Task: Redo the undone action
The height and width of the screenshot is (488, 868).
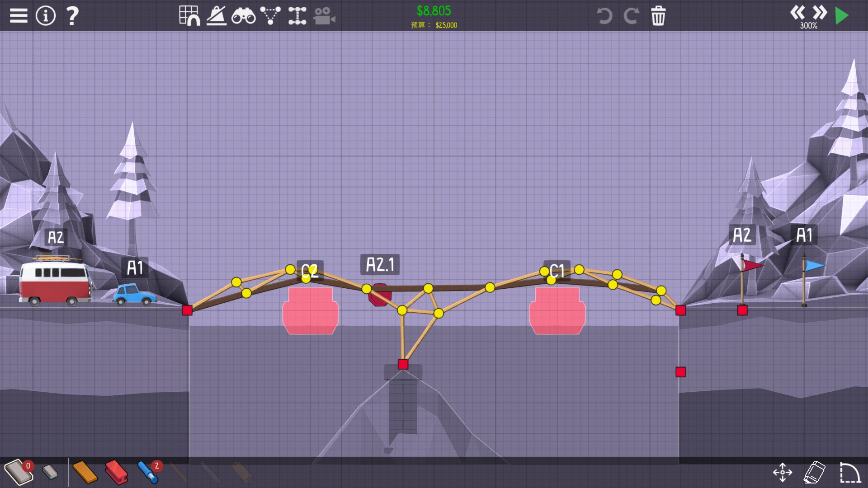Action: click(631, 16)
